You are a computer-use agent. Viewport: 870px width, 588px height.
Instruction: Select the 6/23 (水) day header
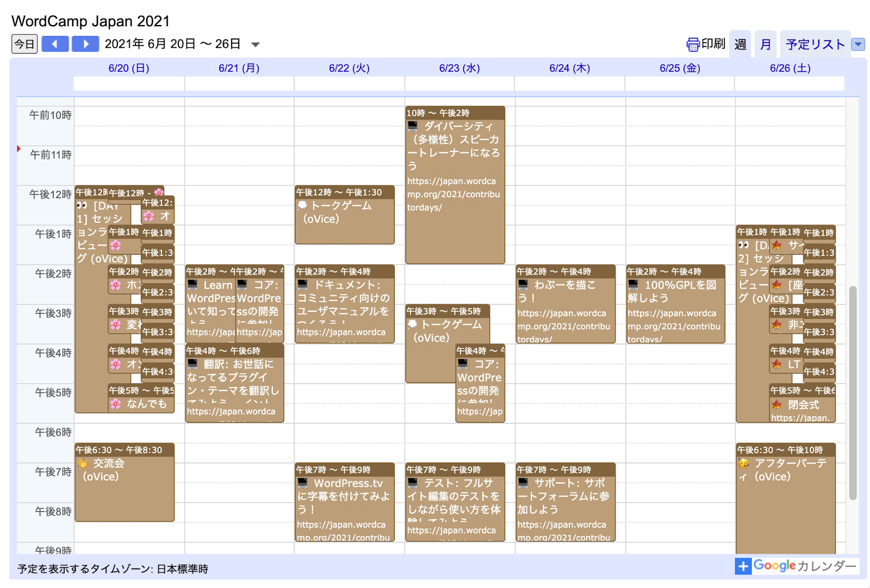459,68
